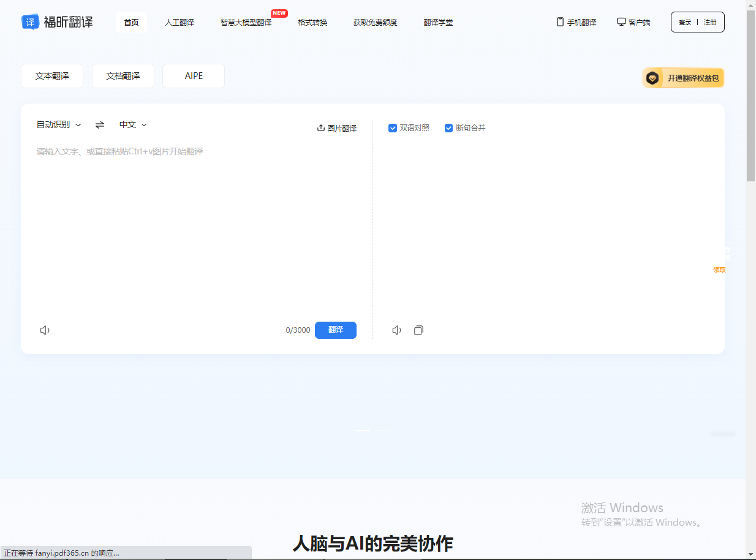The image size is (756, 560).
Task: Click the 手机翻译 link
Action: 581,22
